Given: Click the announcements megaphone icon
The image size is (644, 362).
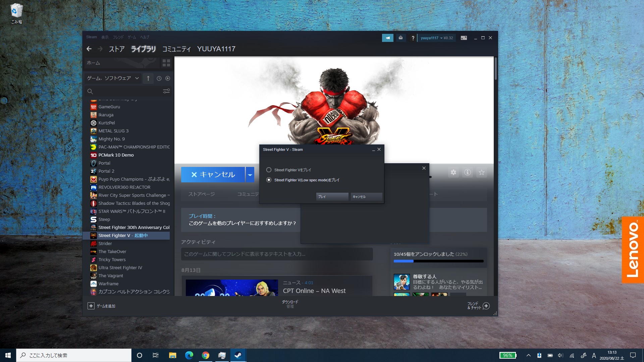Looking at the screenshot, I should 388,38.
